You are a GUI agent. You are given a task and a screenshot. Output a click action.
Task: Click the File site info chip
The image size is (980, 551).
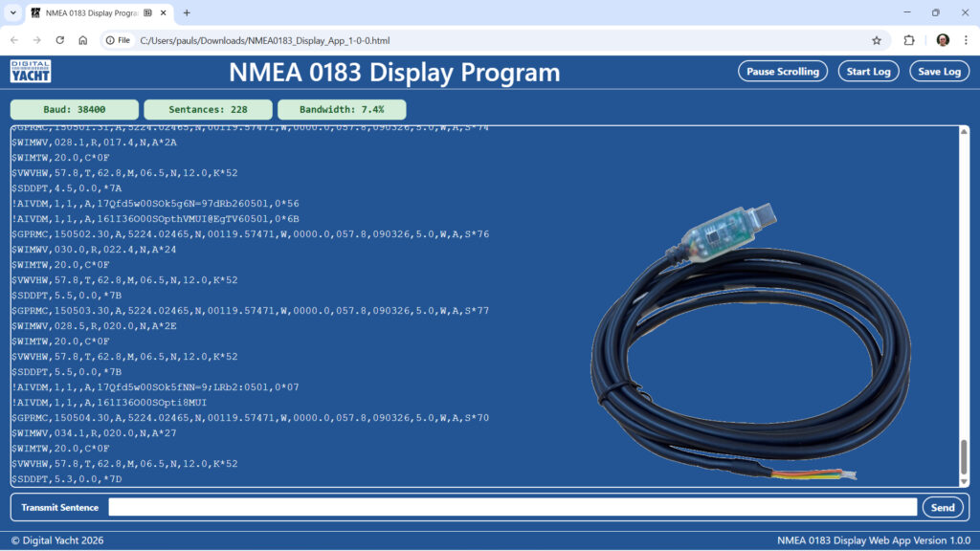pos(119,40)
